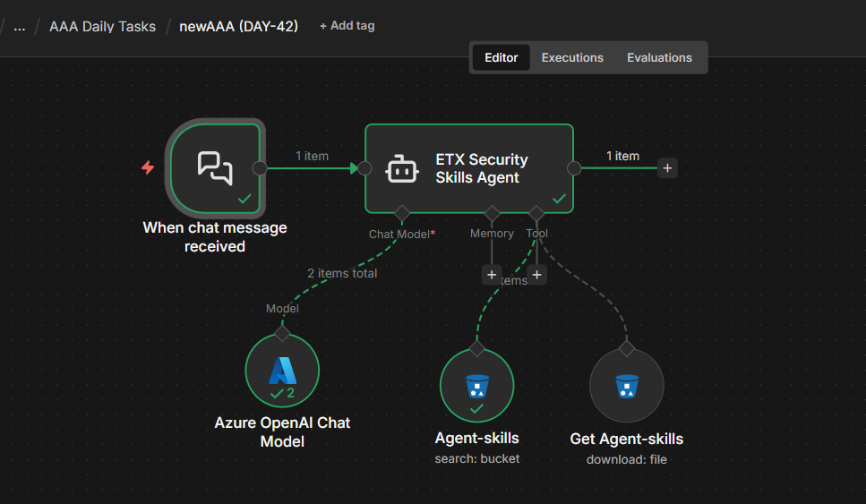Add another Tool sub-node with plus
The width and height of the screenshot is (866, 504).
click(536, 275)
